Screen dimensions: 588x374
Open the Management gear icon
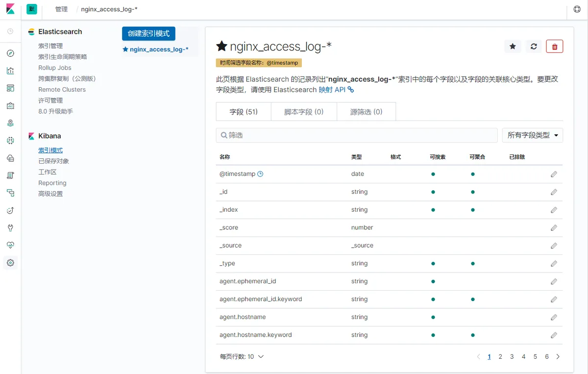tap(10, 263)
